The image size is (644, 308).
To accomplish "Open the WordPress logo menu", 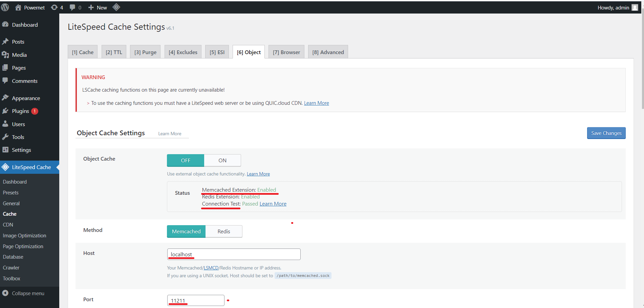I will coord(5,7).
